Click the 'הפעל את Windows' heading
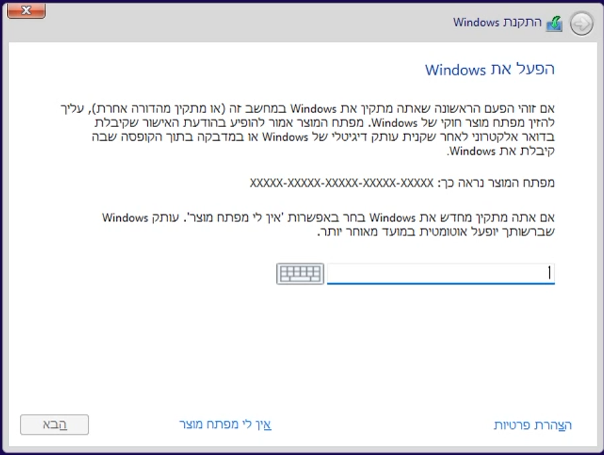604x455 pixels. [490, 69]
